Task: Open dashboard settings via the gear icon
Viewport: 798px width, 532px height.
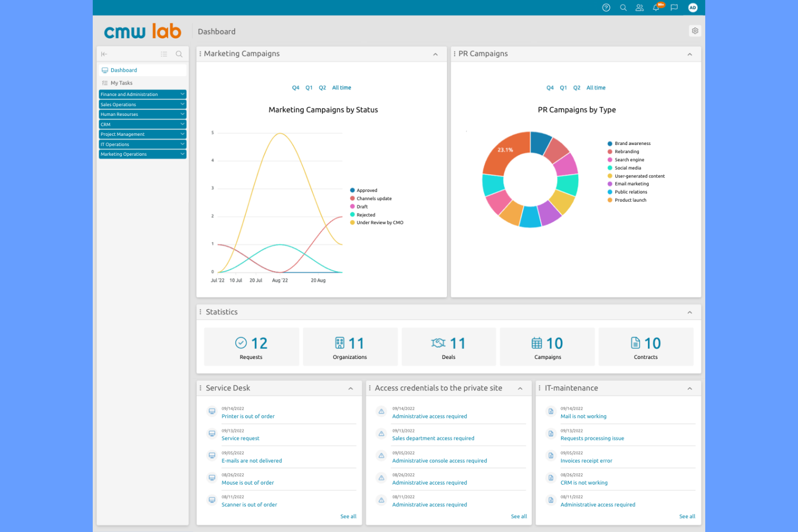Action: 695,31
